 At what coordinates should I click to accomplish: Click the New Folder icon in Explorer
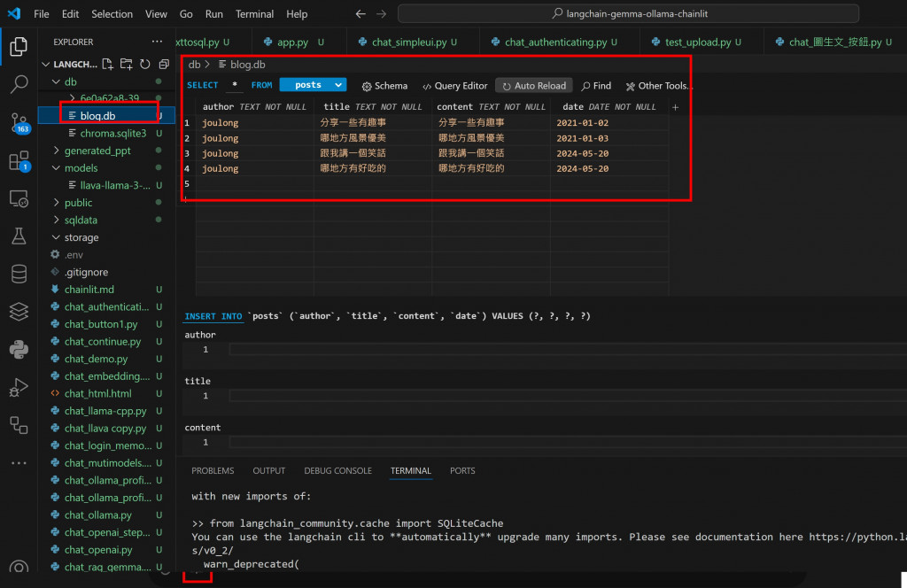[126, 64]
